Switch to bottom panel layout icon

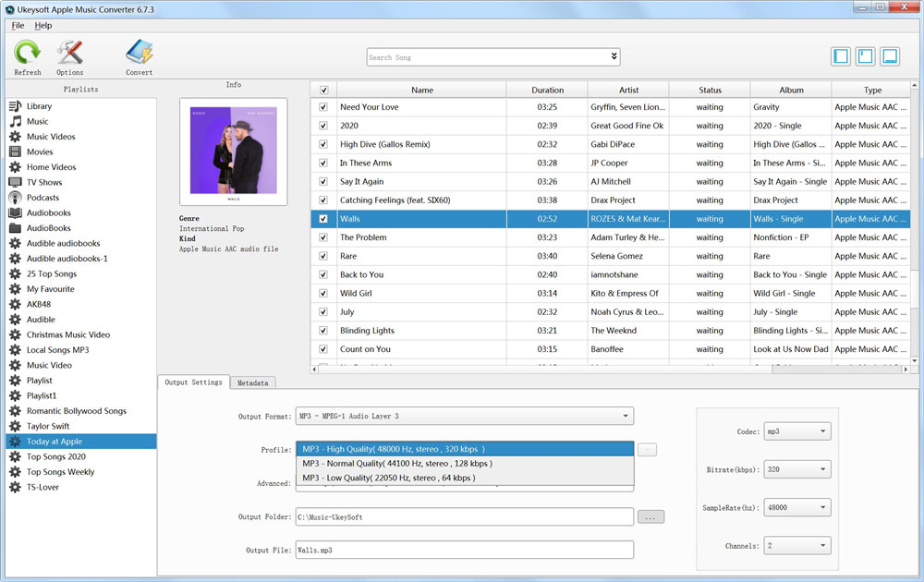click(x=890, y=56)
